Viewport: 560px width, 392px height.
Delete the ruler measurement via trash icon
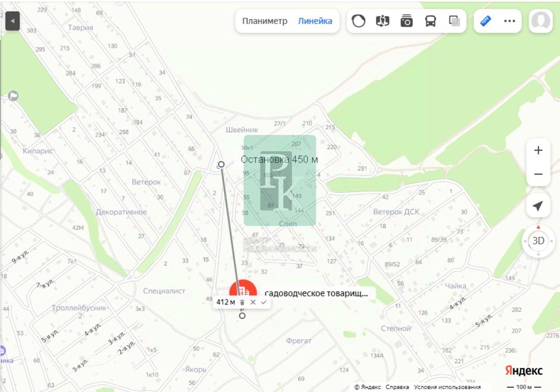click(x=242, y=302)
